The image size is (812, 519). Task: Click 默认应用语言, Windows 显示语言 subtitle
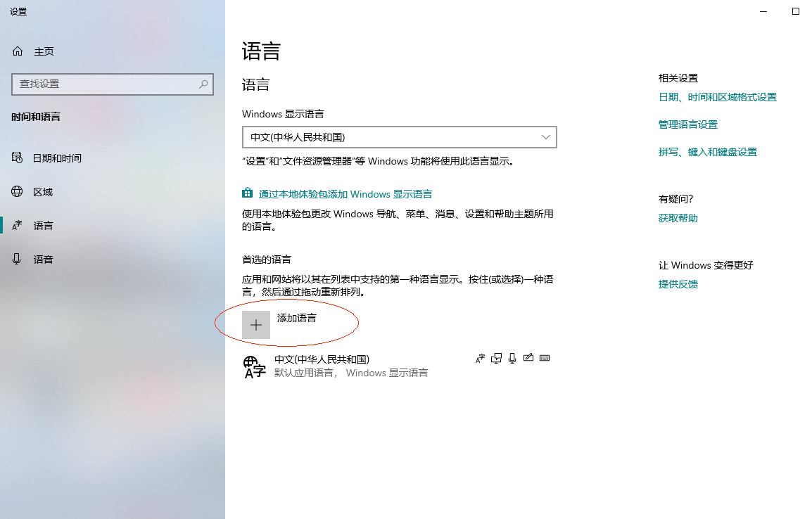[351, 373]
